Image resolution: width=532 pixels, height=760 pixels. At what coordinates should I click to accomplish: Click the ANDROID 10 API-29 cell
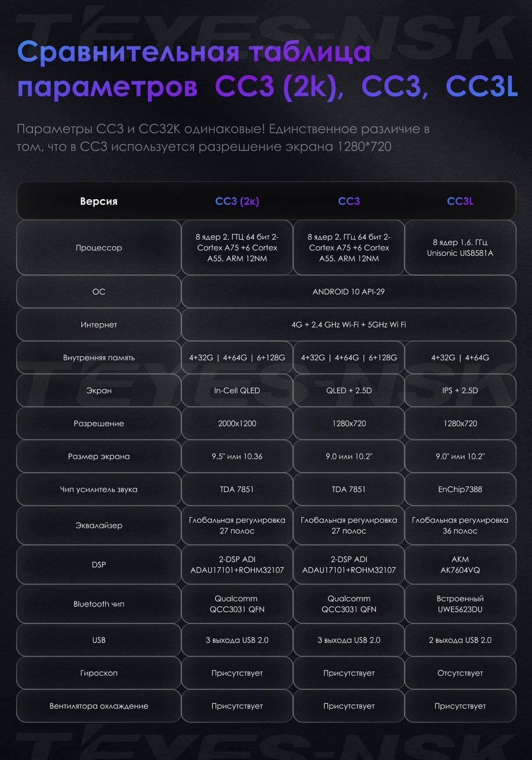(348, 291)
